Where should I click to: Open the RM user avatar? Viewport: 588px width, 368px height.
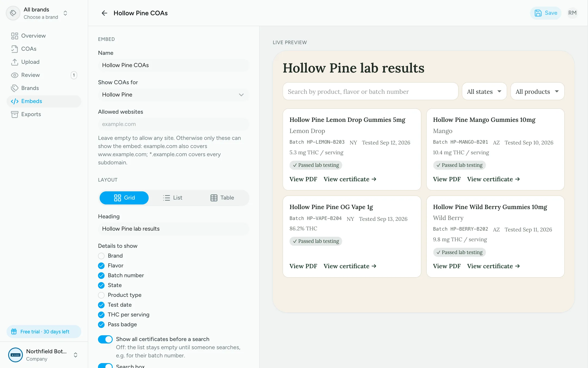click(572, 13)
